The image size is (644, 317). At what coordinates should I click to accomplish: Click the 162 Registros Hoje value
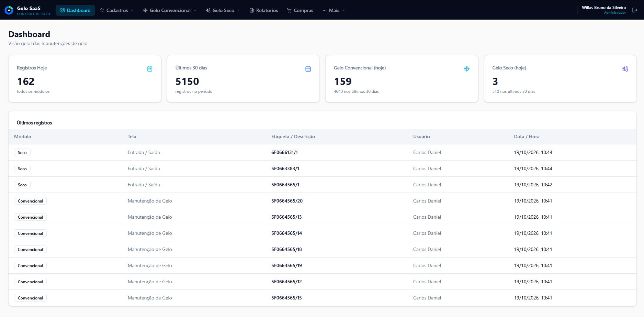pyautogui.click(x=26, y=81)
